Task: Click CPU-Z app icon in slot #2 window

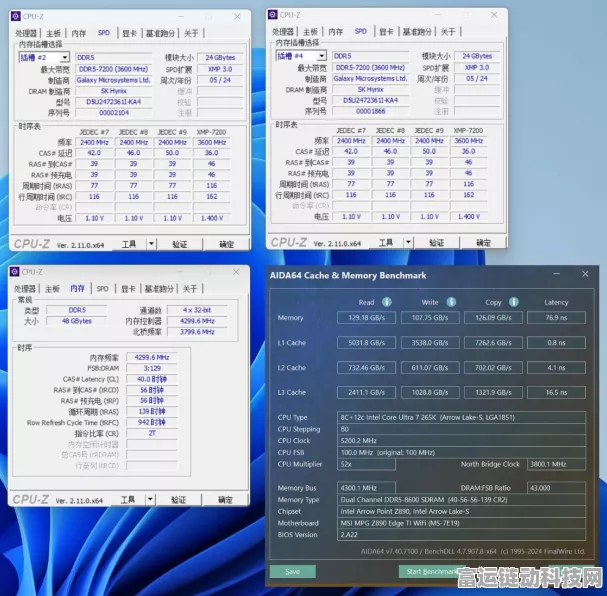Action: [x=15, y=16]
